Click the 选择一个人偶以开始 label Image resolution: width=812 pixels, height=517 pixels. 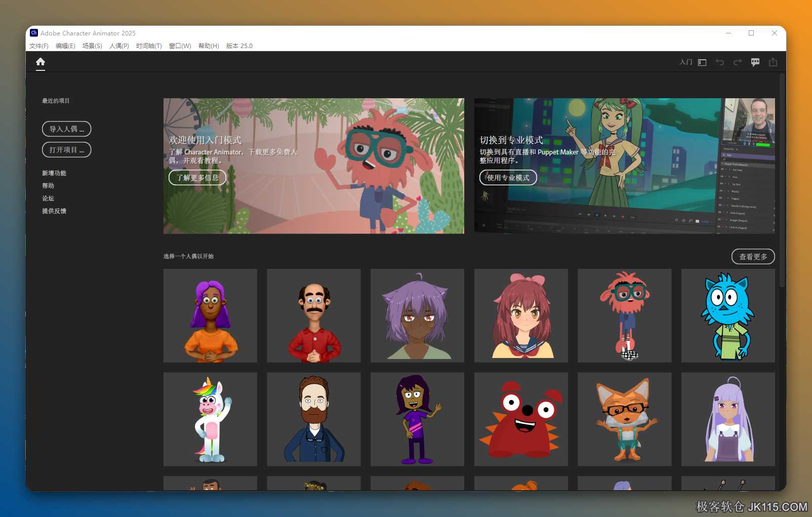188,256
